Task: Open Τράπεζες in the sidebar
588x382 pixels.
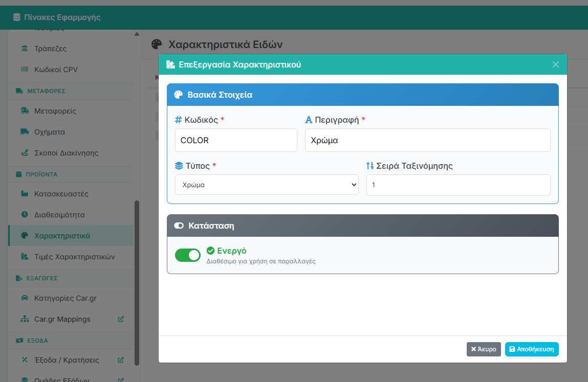Action: pos(71,49)
